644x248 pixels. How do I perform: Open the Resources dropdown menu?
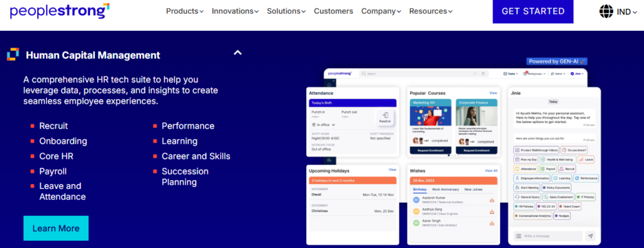[431, 11]
